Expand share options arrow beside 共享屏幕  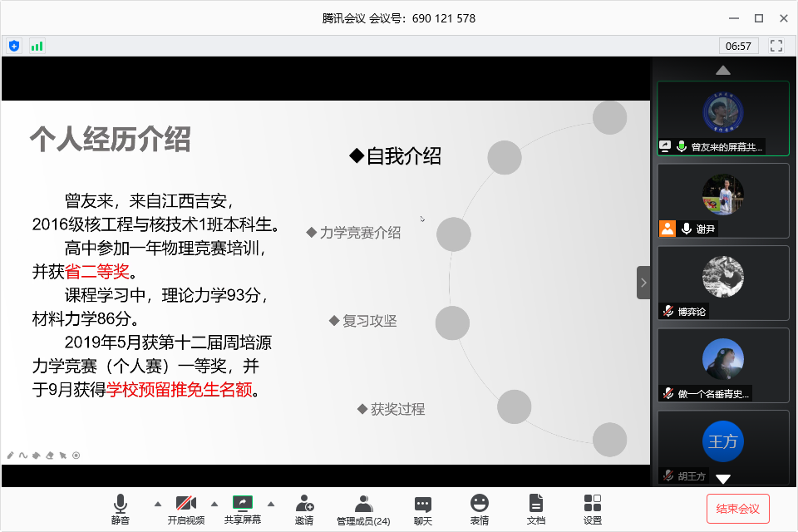coord(270,504)
